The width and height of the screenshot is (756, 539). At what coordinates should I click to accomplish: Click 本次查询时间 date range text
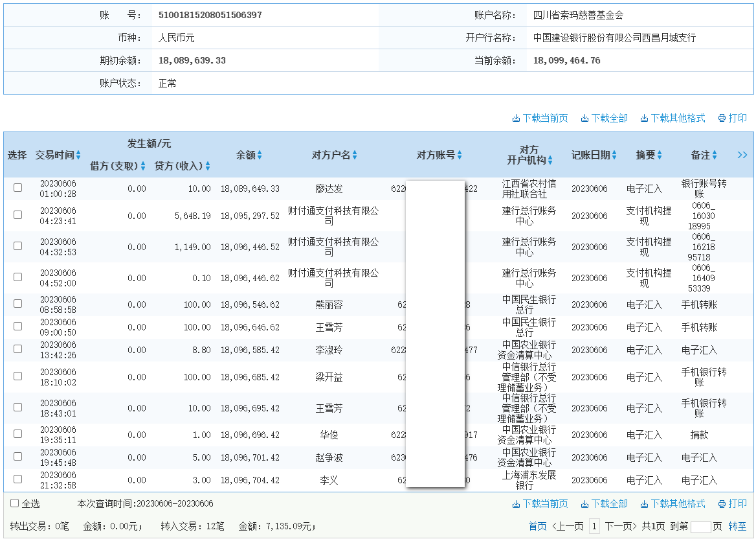(x=145, y=504)
